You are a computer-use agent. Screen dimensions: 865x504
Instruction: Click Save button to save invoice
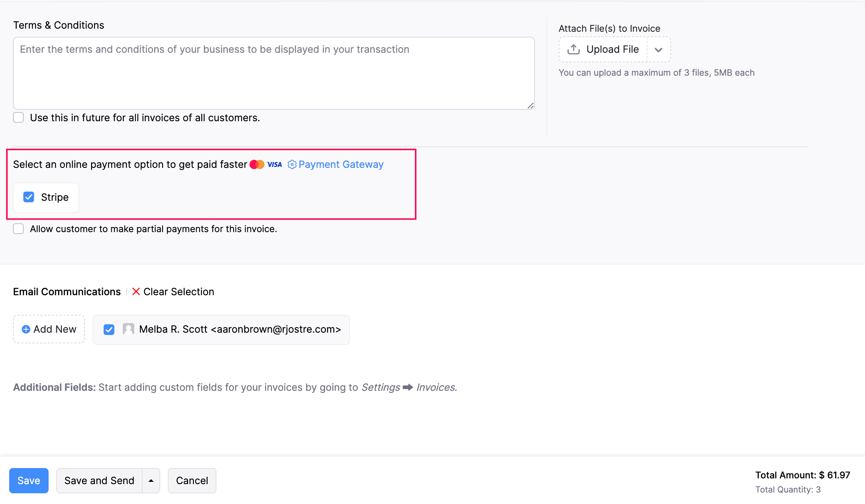pos(28,480)
